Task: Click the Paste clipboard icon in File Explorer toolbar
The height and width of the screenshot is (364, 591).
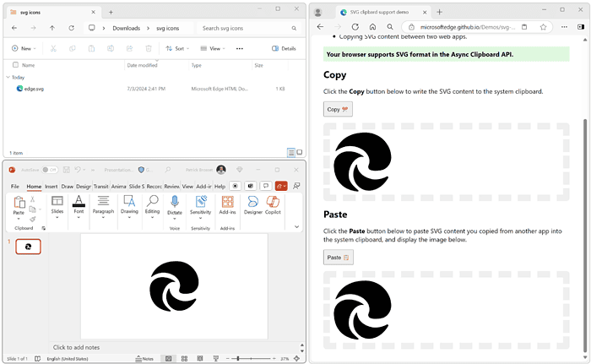Action: (91, 48)
